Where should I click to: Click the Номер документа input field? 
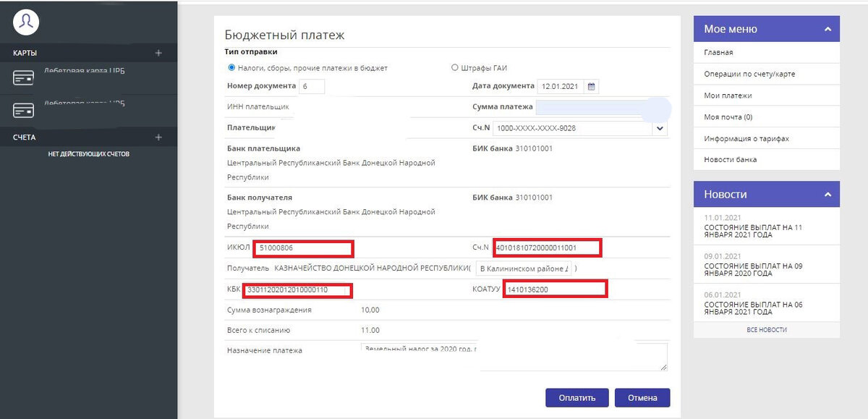(312, 86)
